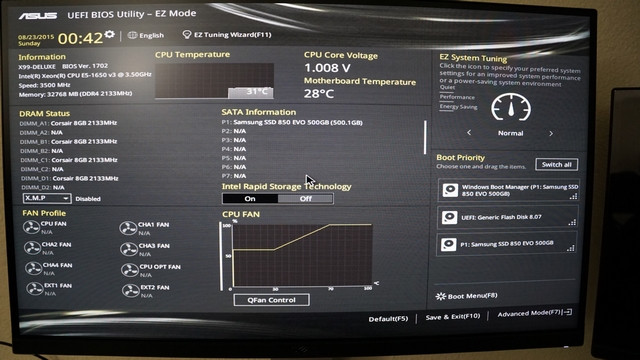This screenshot has height=360, width=640.
Task: Open Boot Menu(F8)
Action: [467, 296]
